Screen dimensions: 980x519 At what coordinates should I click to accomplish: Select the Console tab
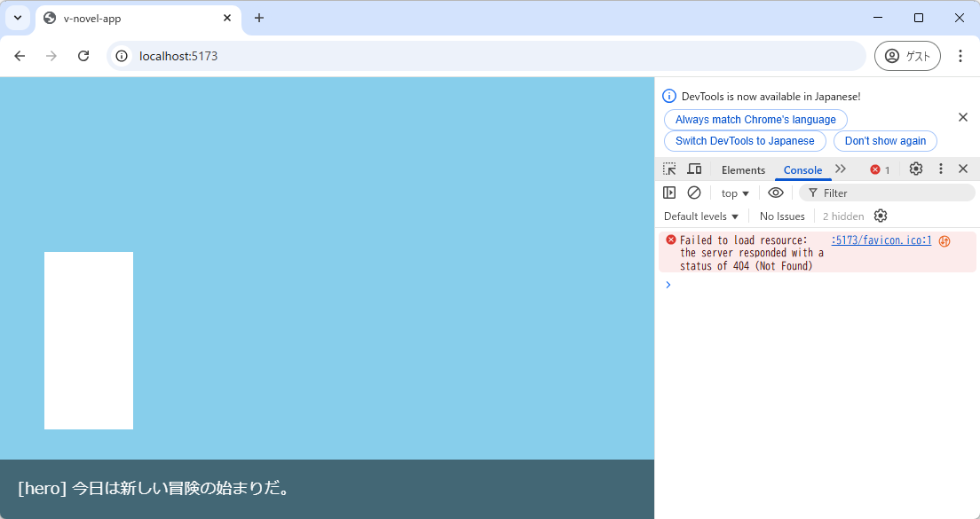(802, 169)
